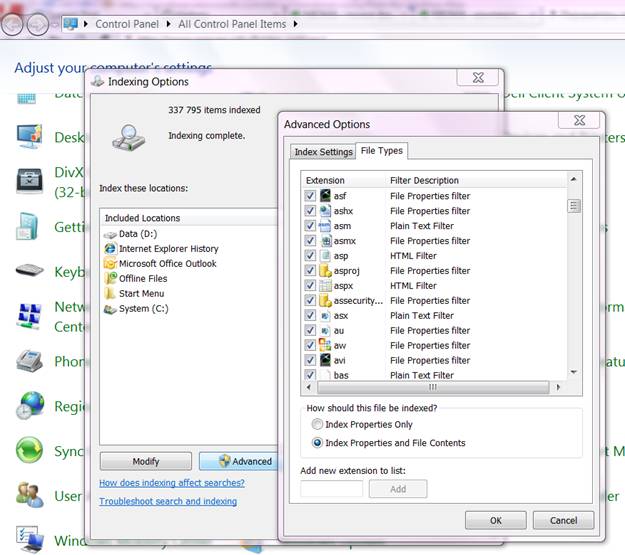The width and height of the screenshot is (625, 555).
Task: Click the asproj file type icon
Action: point(325,270)
